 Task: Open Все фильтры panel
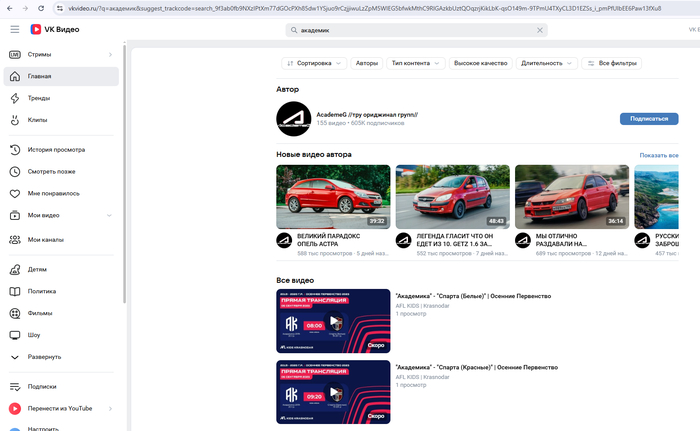click(x=611, y=63)
